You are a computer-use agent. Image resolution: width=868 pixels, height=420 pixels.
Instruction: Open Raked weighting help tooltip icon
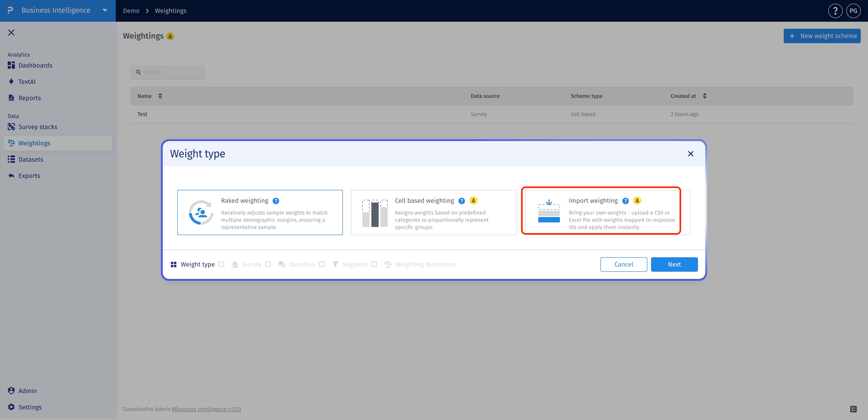pyautogui.click(x=276, y=201)
